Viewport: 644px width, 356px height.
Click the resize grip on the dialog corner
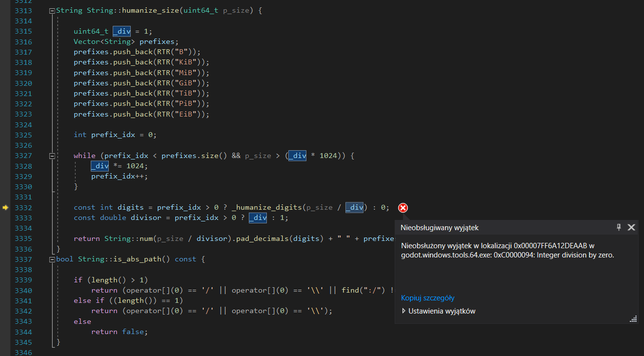(633, 319)
